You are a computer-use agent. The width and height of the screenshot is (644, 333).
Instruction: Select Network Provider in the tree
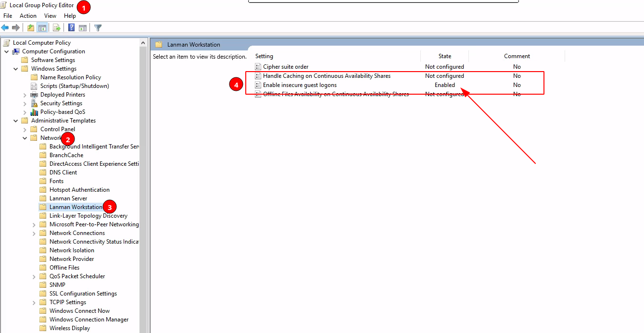(x=72, y=259)
